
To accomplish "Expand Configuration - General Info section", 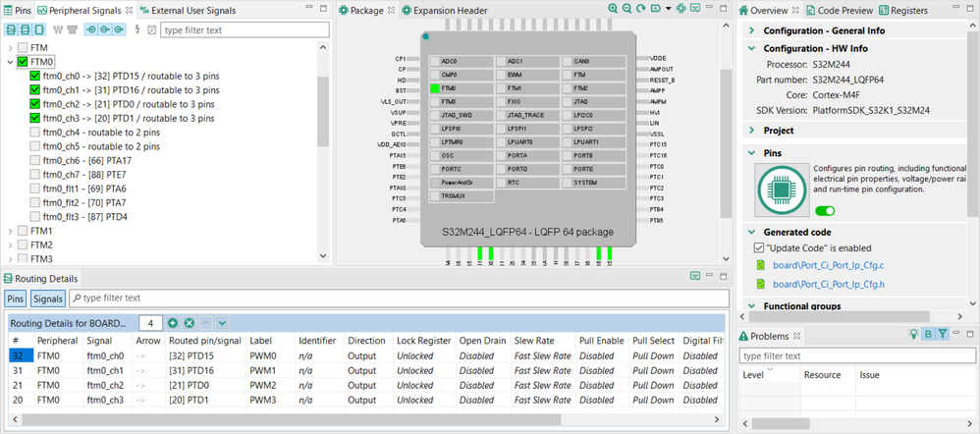I will point(750,30).
